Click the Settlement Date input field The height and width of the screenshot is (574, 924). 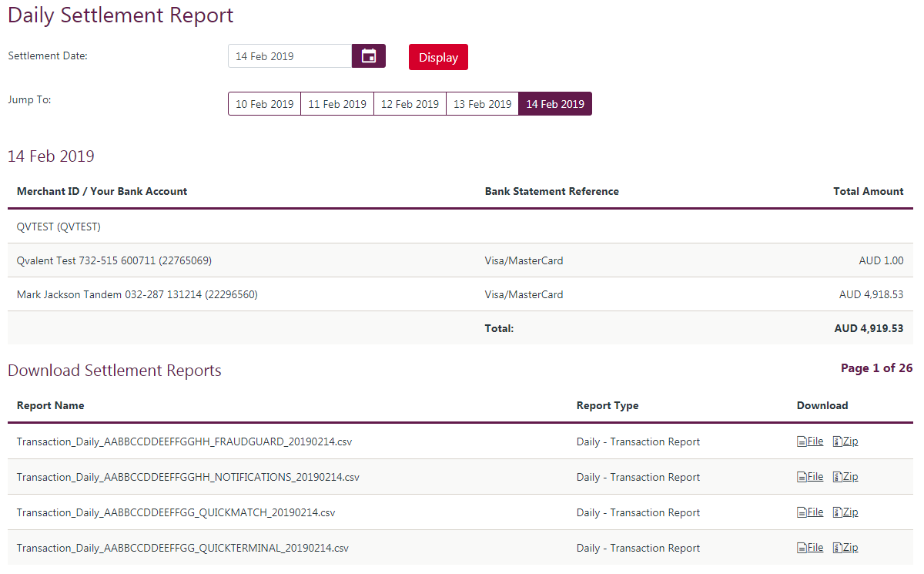pyautogui.click(x=290, y=56)
